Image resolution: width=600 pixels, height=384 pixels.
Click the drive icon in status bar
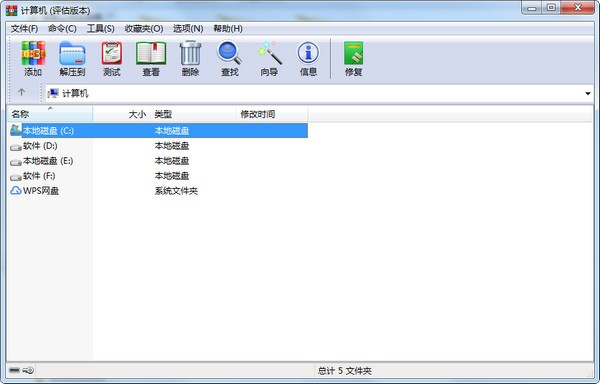[14, 370]
